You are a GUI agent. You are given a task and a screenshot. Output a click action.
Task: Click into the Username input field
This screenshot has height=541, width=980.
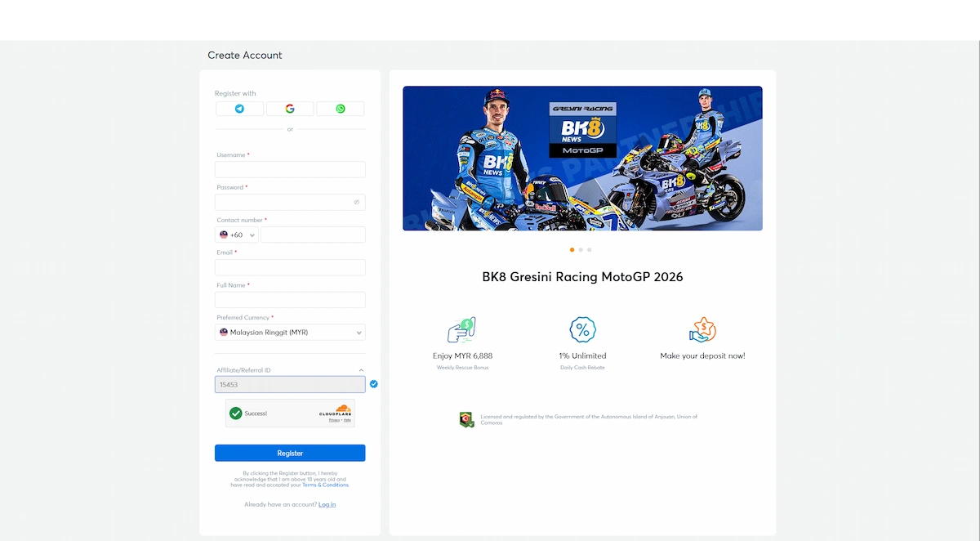pos(290,169)
